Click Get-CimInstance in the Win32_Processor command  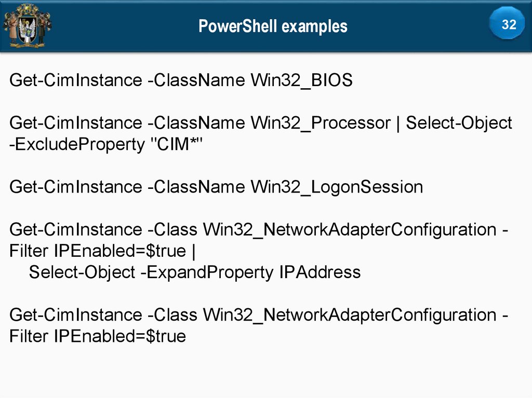coord(75,123)
